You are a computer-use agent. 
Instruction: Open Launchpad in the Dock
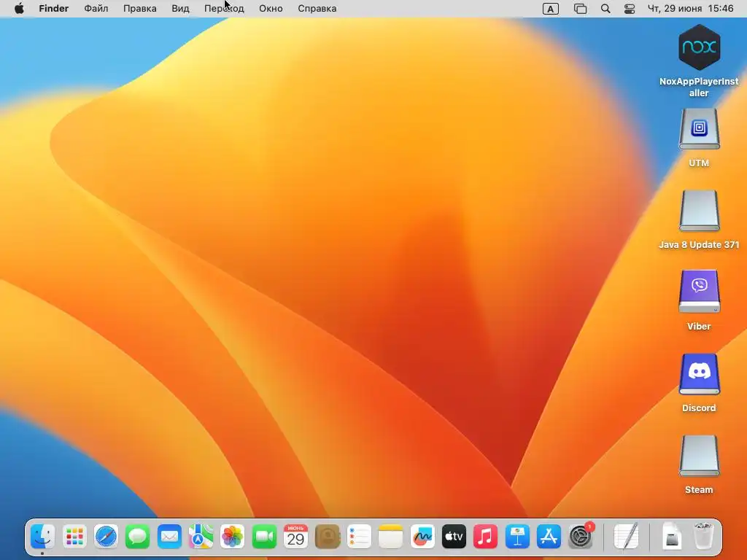pos(74,537)
